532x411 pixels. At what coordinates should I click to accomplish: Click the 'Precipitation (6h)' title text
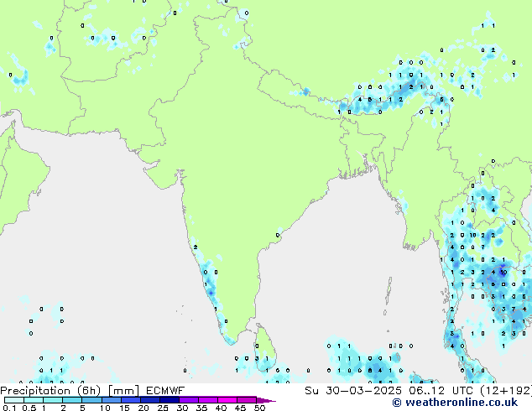50,391
